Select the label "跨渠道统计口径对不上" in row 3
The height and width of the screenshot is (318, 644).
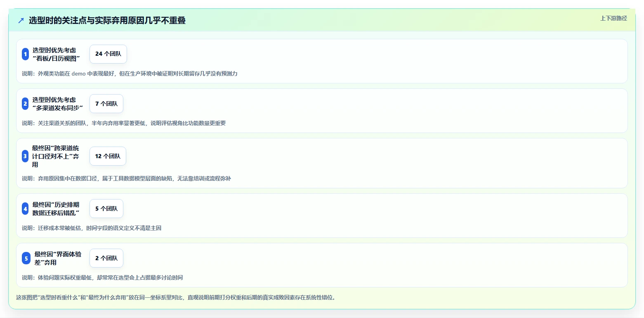click(56, 156)
